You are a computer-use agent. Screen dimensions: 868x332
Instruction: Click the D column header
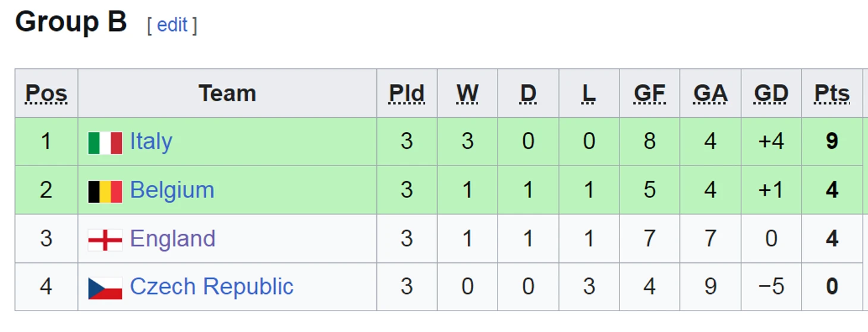(528, 93)
